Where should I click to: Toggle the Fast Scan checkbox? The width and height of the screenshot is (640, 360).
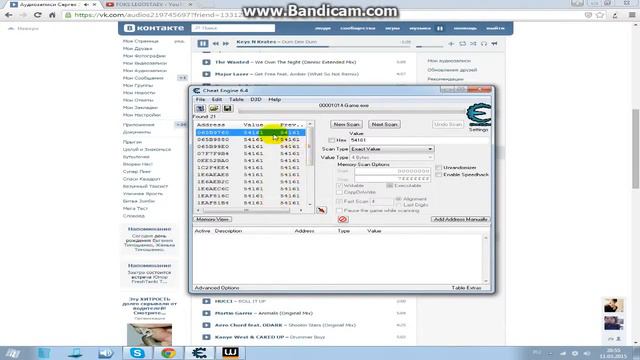coord(340,201)
